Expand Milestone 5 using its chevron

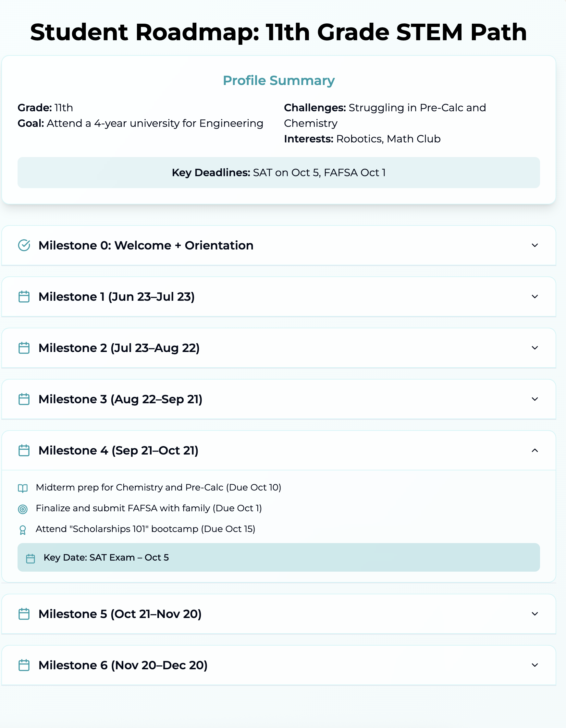point(535,614)
